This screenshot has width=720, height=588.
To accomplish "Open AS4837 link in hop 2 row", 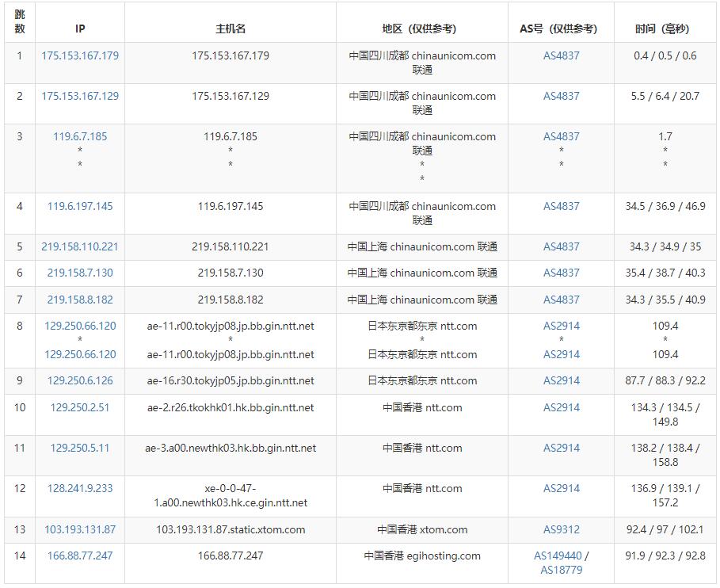I will (x=561, y=96).
